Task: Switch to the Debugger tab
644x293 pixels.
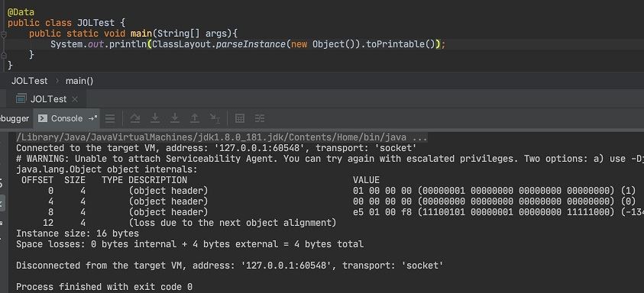Action: click(x=15, y=118)
